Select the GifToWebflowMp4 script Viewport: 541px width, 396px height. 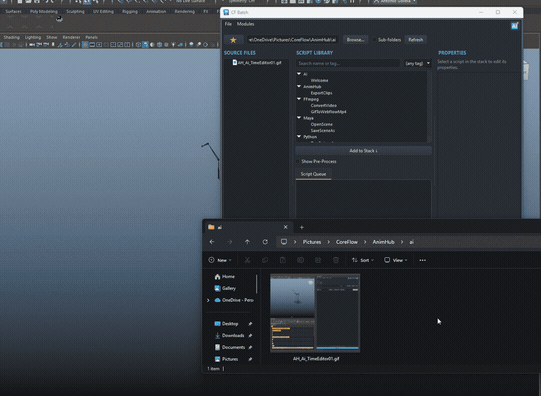coord(328,112)
